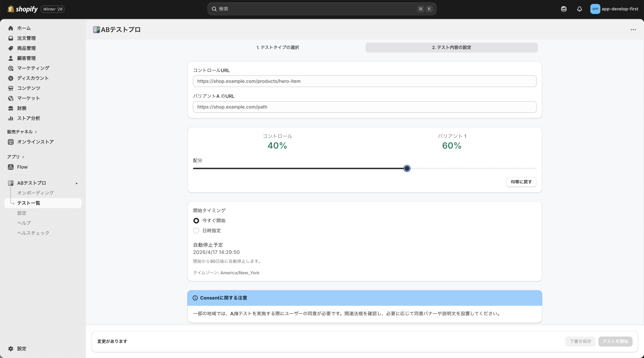
Task: Click the Store analytics bar-chart icon
Action: point(11,118)
